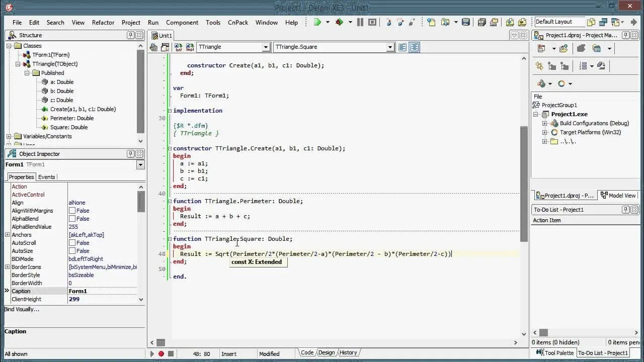The height and width of the screenshot is (362, 644).
Task: Open the CnPack menu
Action: [x=237, y=23]
